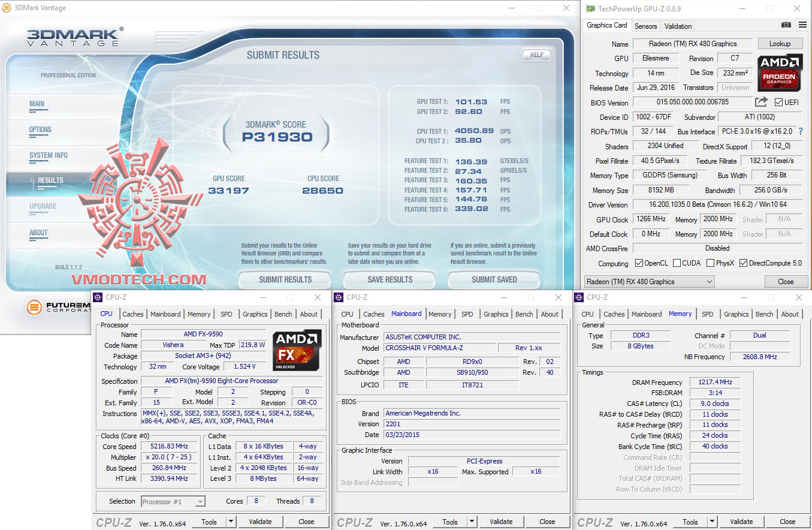This screenshot has width=812, height=530.
Task: Start the PCIe render test question mark icon
Action: point(801,131)
